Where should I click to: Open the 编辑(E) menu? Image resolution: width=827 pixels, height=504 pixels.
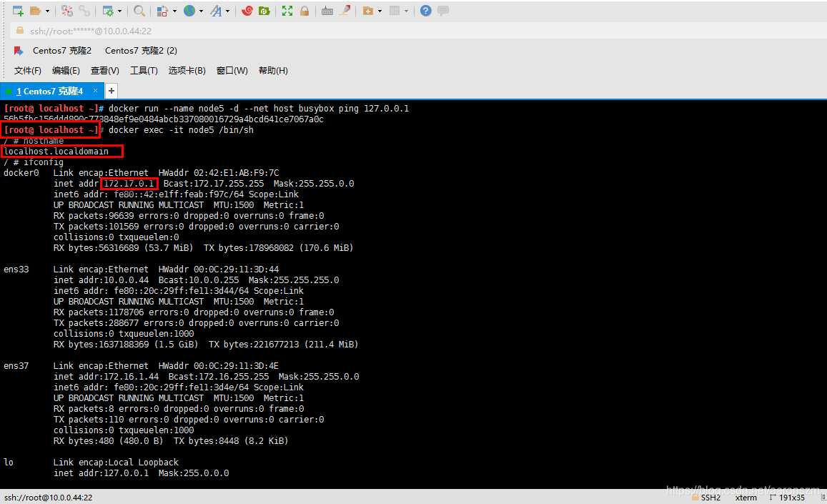point(66,71)
